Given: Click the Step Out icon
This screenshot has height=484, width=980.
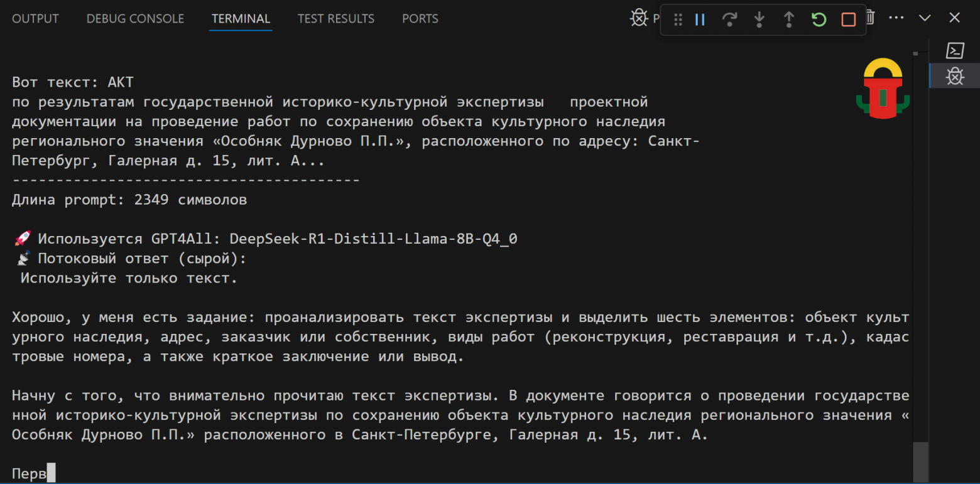Looking at the screenshot, I should coord(788,19).
